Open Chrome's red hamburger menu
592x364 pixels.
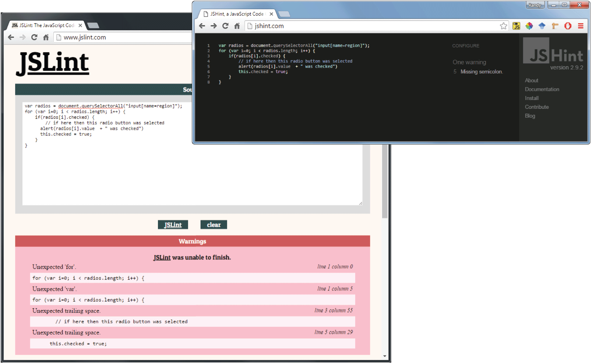pyautogui.click(x=581, y=26)
